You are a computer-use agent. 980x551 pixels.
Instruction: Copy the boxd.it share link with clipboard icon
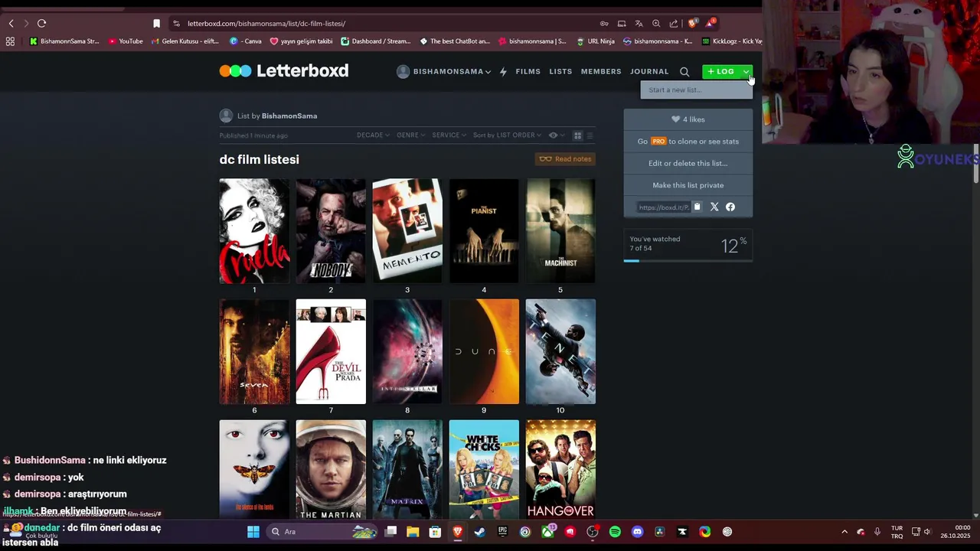tap(697, 207)
